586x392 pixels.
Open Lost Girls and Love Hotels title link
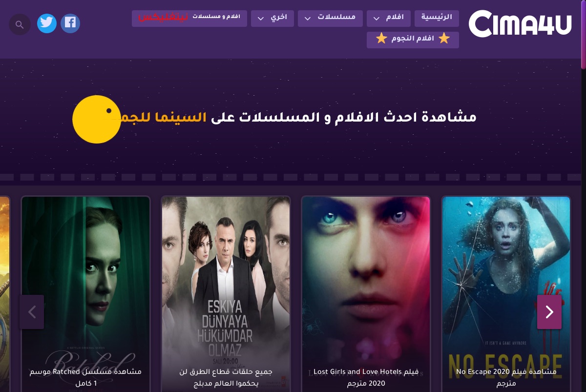[366, 377]
